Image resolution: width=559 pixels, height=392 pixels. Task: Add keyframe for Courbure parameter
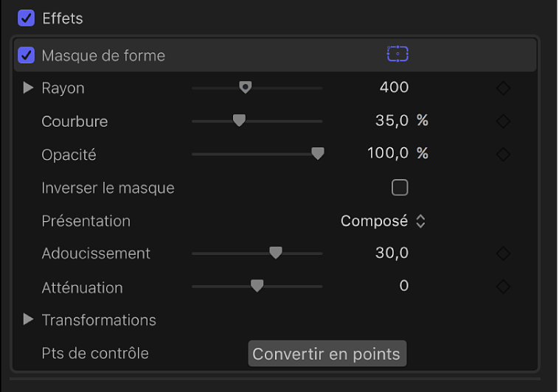[503, 122]
